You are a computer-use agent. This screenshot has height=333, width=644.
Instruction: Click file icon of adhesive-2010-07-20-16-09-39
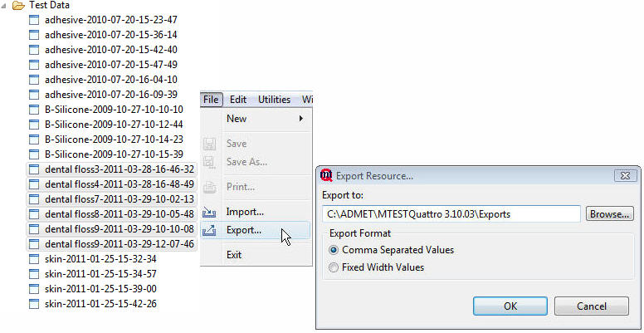click(x=34, y=95)
